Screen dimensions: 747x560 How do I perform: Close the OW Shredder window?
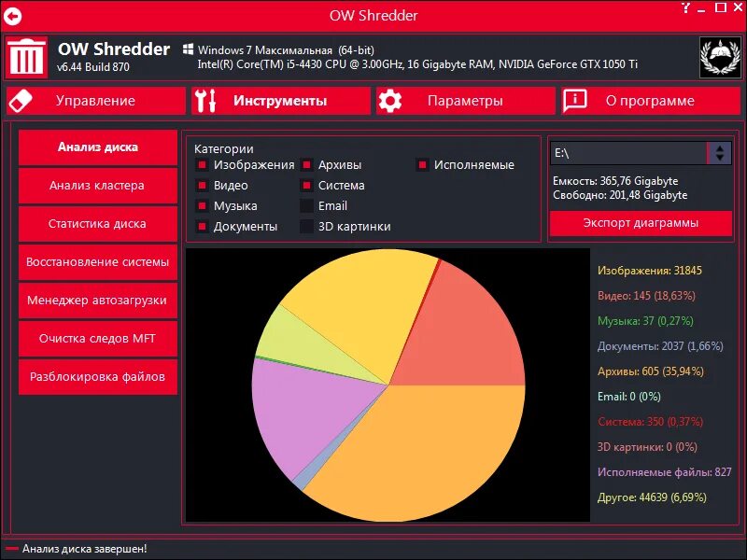coord(740,7)
